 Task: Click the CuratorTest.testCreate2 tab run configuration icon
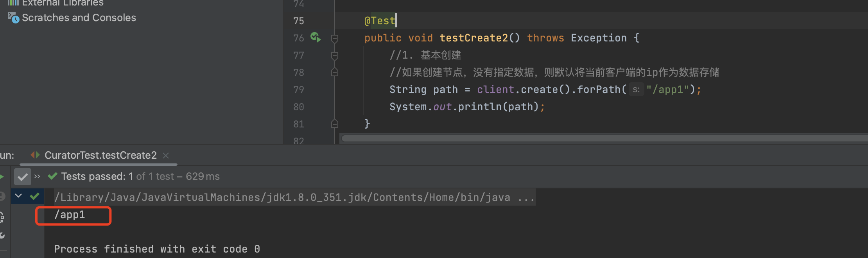pyautogui.click(x=35, y=155)
